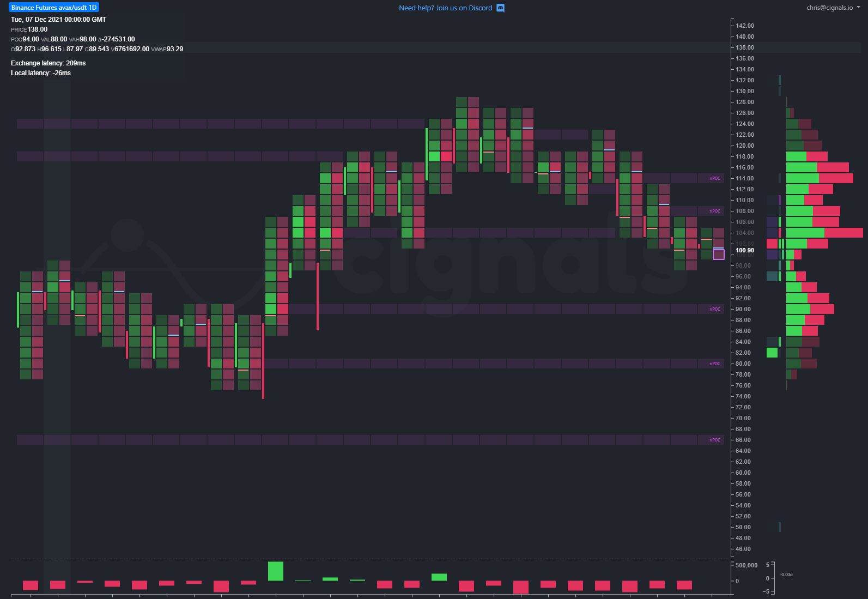Click the 142.00 price axis label
Image resolution: width=868 pixels, height=599 pixels.
click(x=745, y=26)
